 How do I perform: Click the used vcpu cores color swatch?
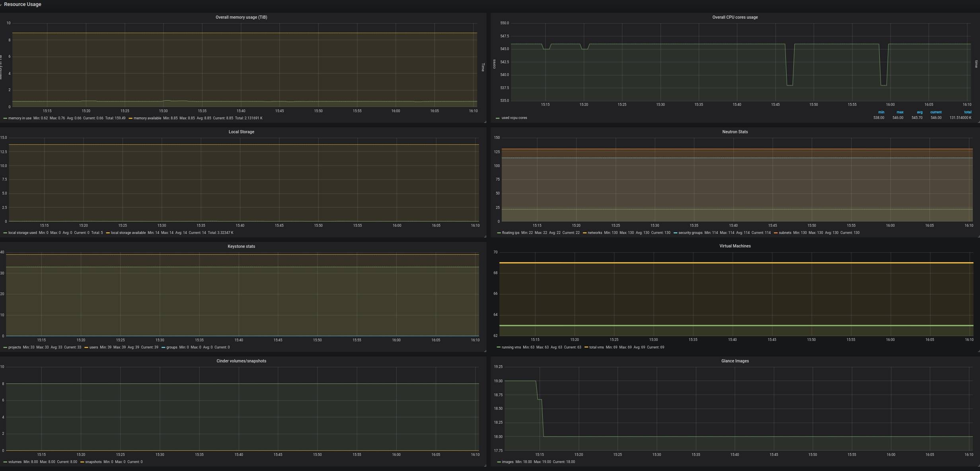point(498,118)
